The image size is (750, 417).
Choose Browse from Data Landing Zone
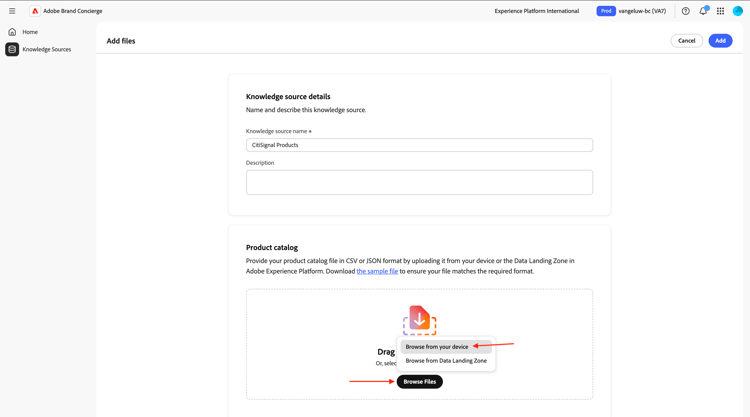446,361
